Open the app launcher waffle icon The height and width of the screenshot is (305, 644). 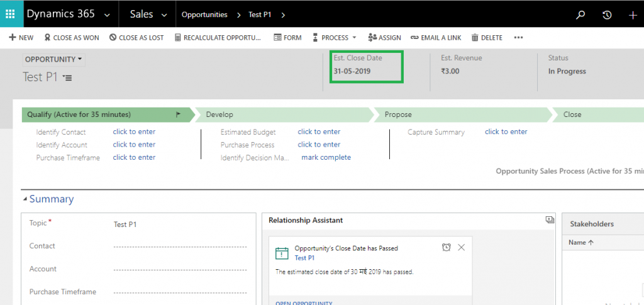10,14
